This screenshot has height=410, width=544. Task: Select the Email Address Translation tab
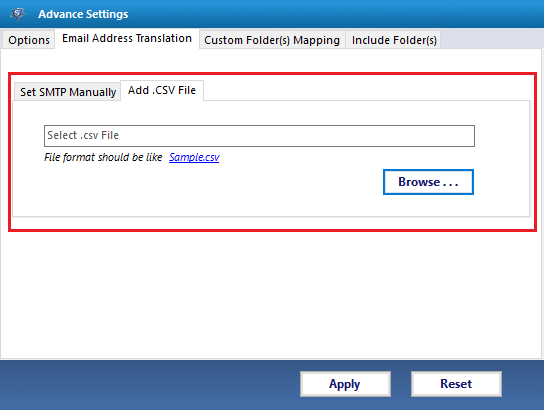pos(127,39)
